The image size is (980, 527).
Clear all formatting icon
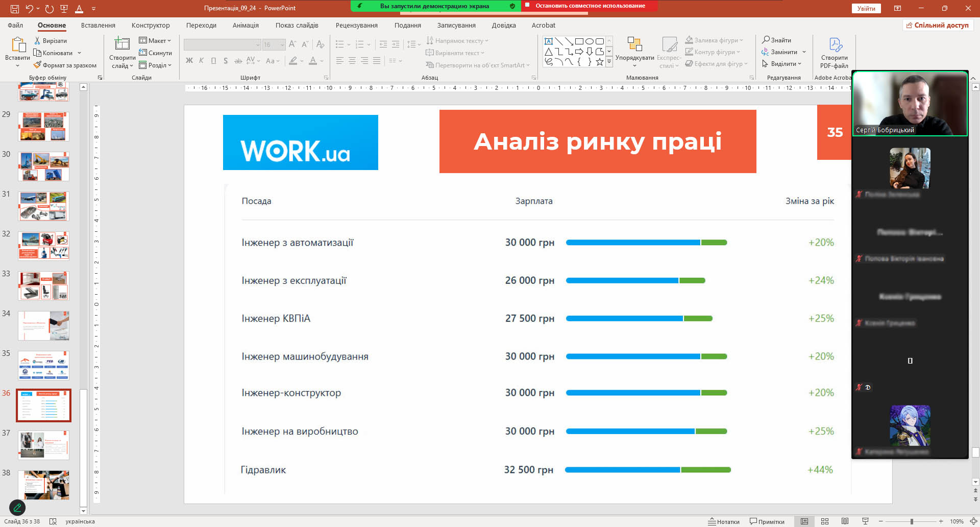point(321,44)
